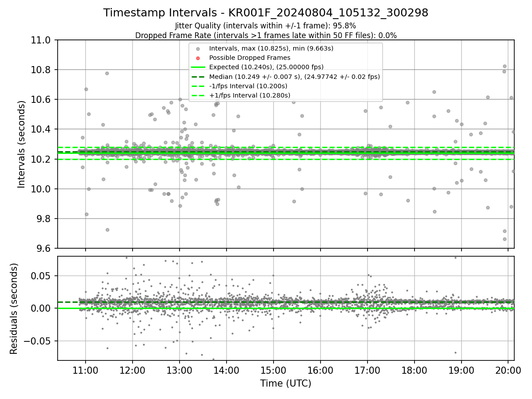Image resolution: width=532 pixels, height=399 pixels.
Task: Click the gray dot marker beside 'Intervals' legend
Action: (x=198, y=49)
